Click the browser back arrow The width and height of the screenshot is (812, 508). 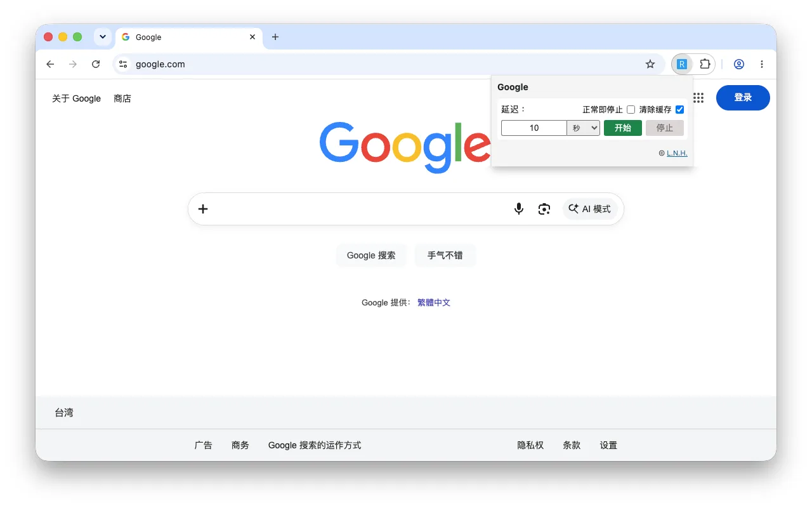pos(51,64)
